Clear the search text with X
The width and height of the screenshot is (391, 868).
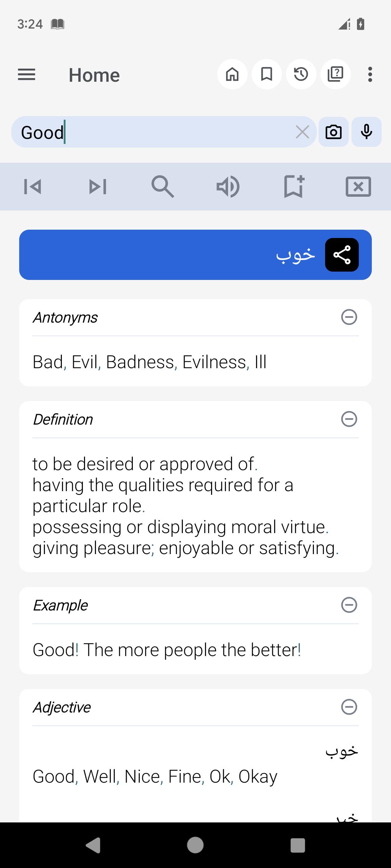click(x=302, y=132)
